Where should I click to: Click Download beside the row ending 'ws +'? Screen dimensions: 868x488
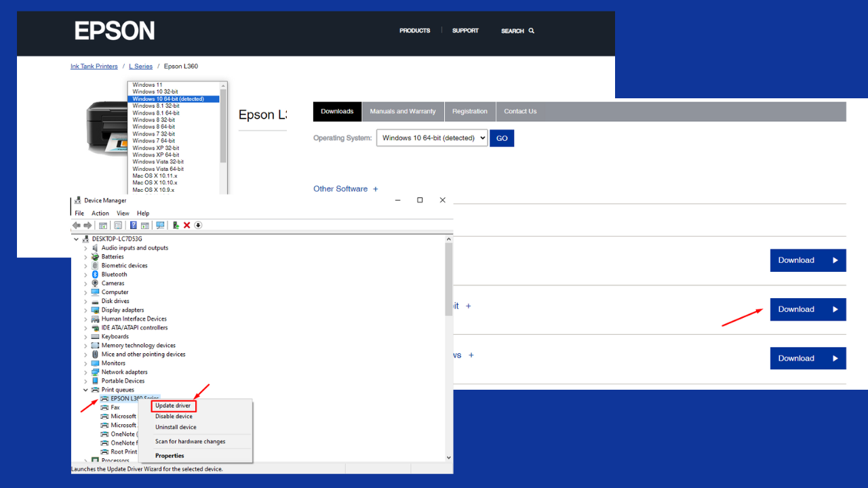pyautogui.click(x=808, y=358)
